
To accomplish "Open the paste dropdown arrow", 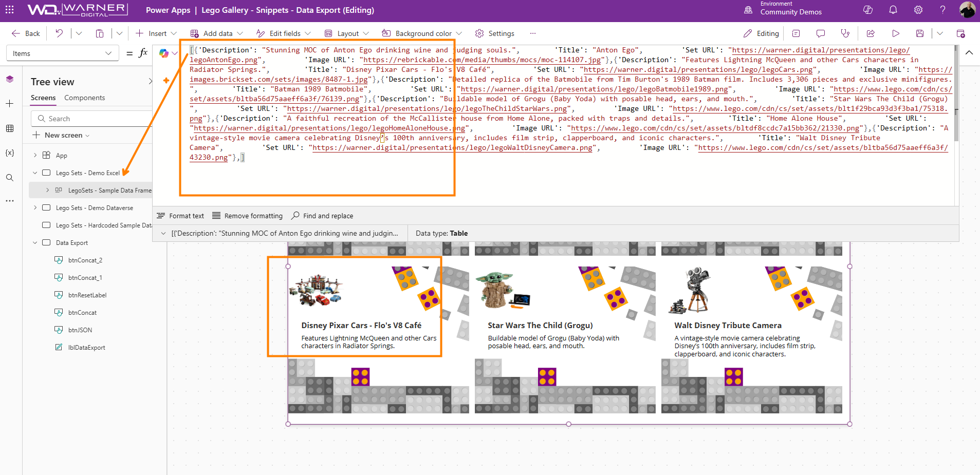I will point(119,33).
